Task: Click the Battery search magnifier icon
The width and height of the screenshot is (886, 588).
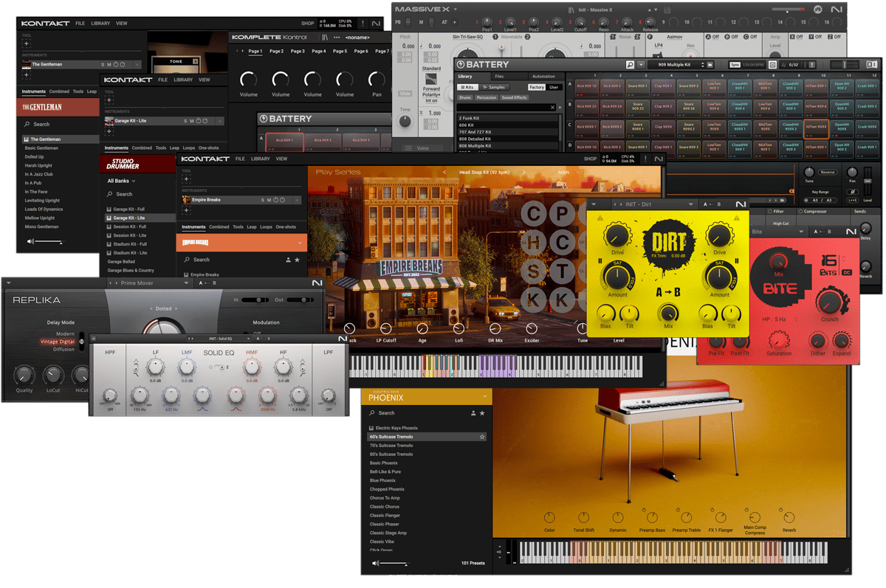Action: tap(630, 65)
